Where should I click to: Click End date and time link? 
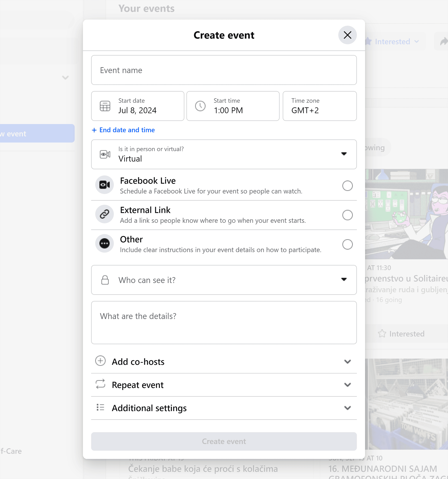(x=127, y=130)
